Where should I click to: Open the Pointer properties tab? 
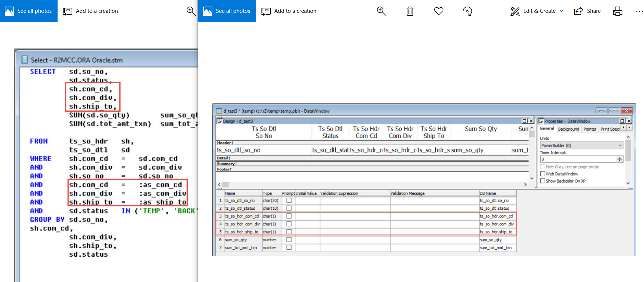tap(590, 129)
